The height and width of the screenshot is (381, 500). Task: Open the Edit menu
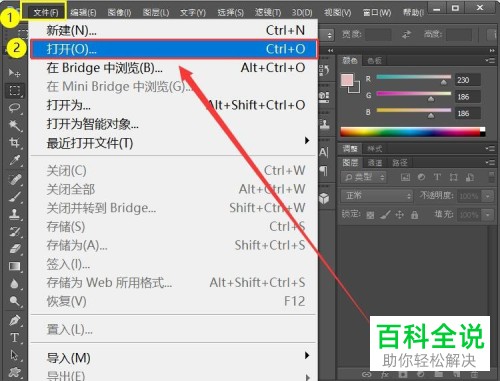[83, 12]
